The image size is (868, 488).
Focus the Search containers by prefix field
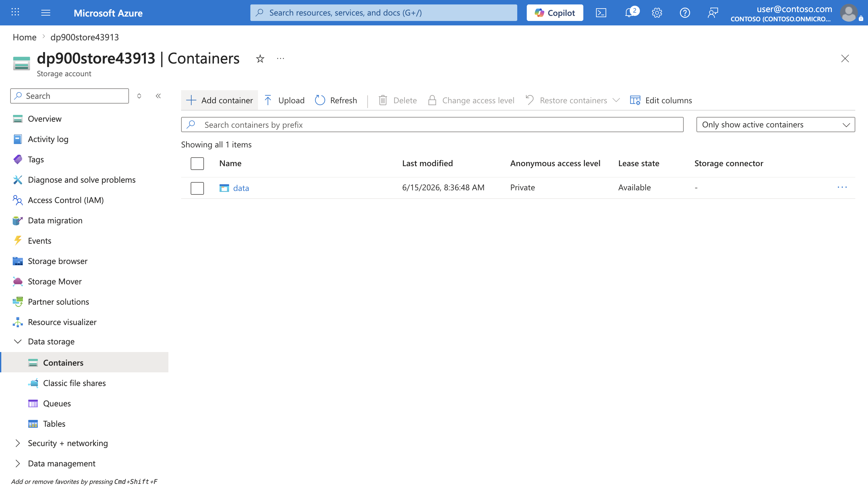coord(432,125)
